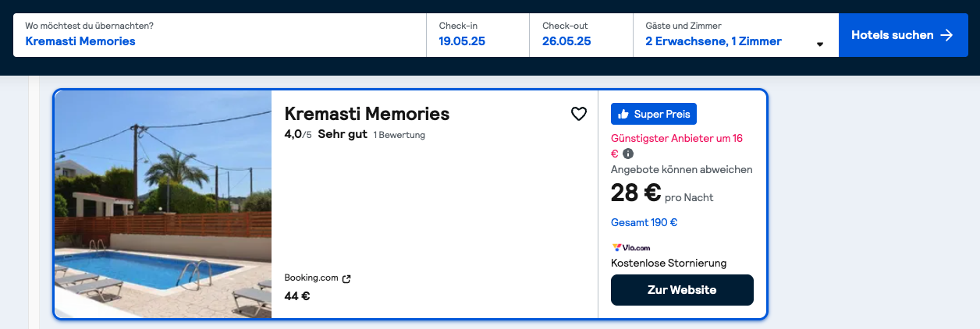980x329 pixels.
Task: Click the external link icon next to Booking.com
Action: click(346, 278)
